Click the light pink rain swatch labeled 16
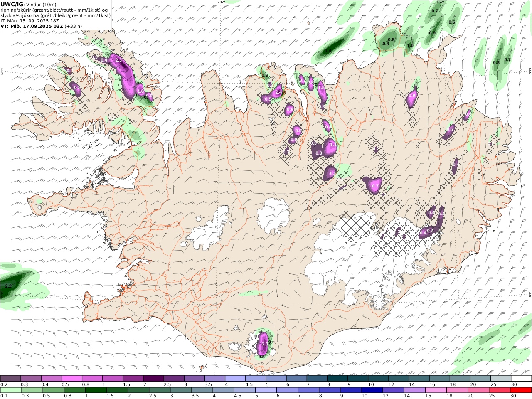The width and height of the screenshot is (532, 399). click(x=436, y=390)
